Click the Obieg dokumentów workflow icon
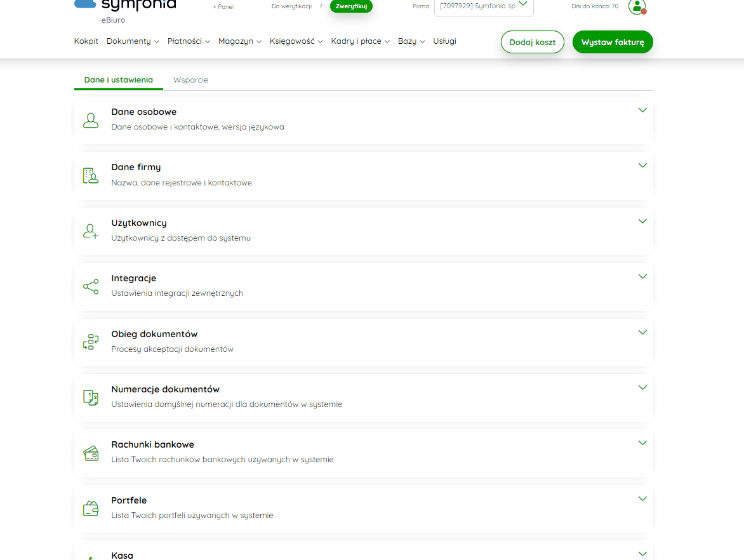Image resolution: width=744 pixels, height=560 pixels. (91, 342)
